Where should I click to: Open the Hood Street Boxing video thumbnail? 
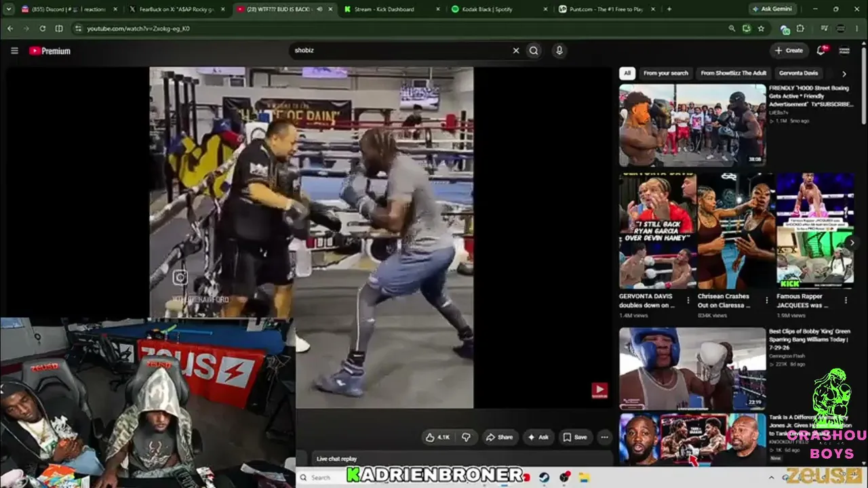tap(692, 125)
